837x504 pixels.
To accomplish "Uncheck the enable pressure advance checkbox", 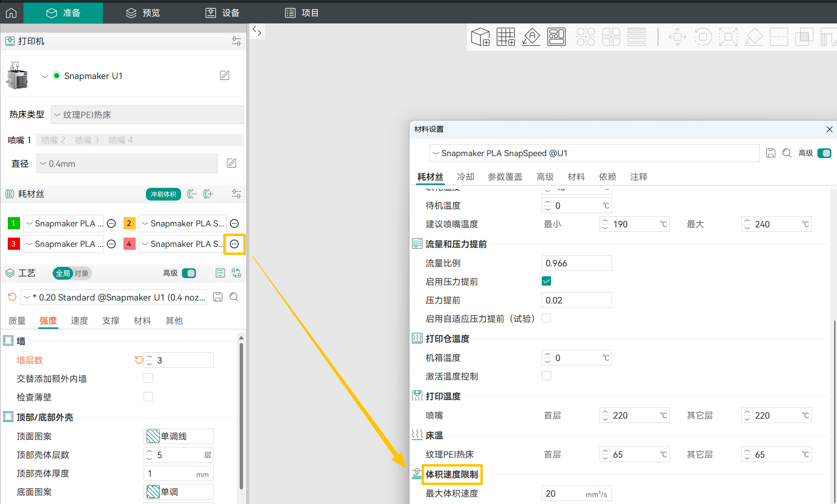I will coord(547,282).
